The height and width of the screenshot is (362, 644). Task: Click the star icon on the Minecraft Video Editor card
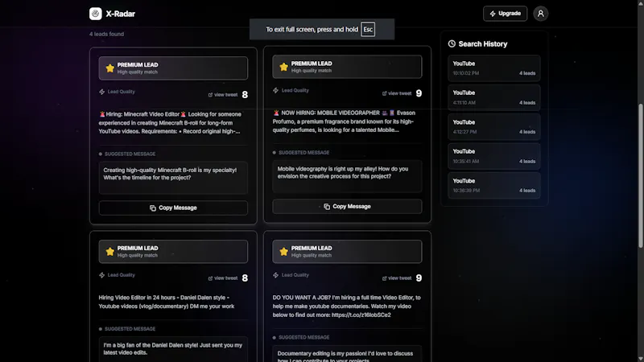click(109, 68)
